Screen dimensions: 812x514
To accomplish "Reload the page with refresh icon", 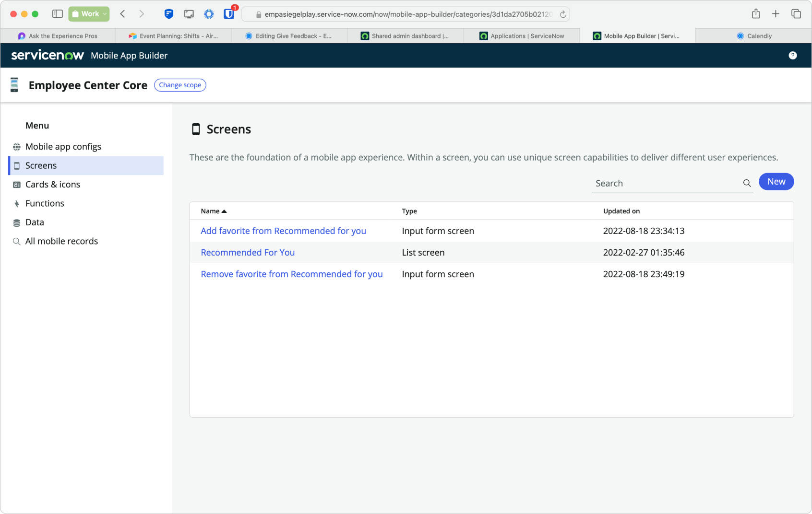I will tap(563, 14).
